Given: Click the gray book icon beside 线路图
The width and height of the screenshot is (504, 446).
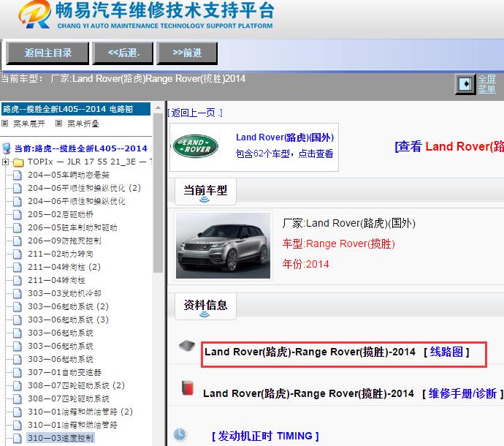Looking at the screenshot, I should (187, 346).
